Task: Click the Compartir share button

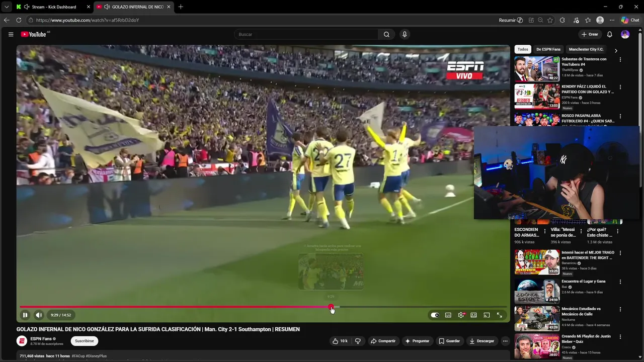Action: click(383, 341)
